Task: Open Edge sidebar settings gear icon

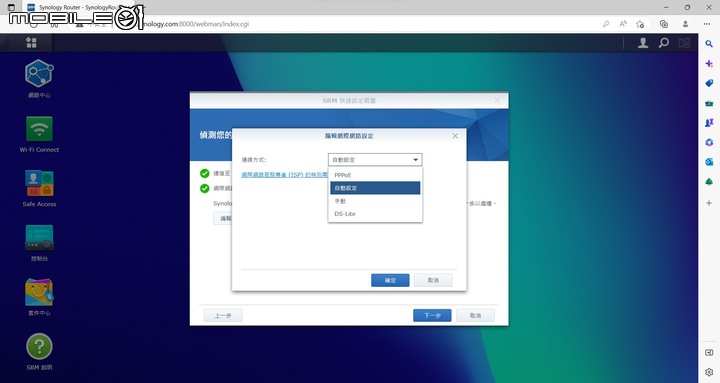Action: point(709,372)
